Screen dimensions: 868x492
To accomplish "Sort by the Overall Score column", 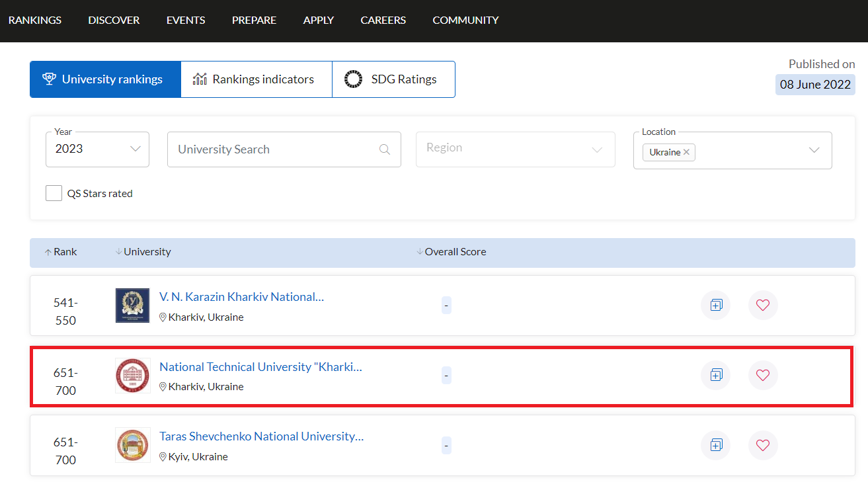I will click(452, 252).
